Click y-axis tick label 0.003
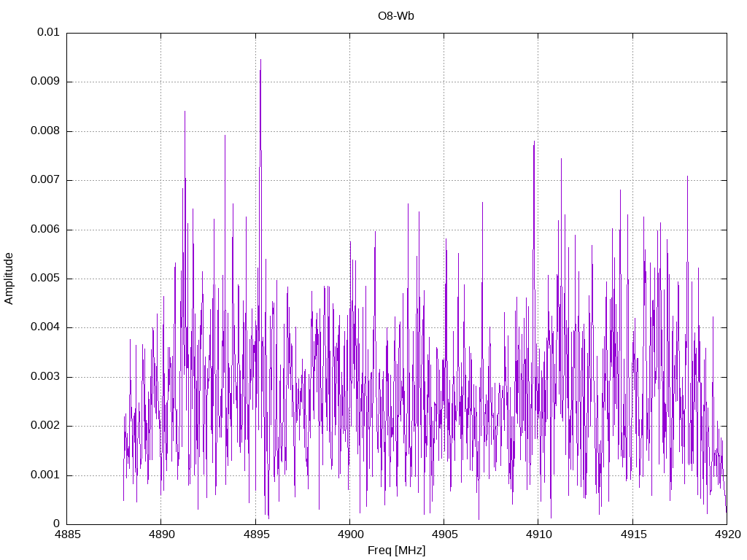 click(45, 377)
